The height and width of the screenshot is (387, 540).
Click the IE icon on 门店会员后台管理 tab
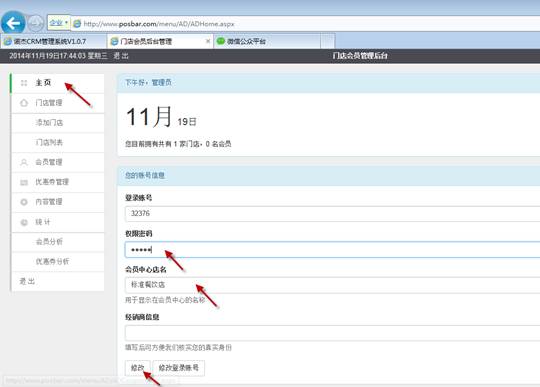114,42
